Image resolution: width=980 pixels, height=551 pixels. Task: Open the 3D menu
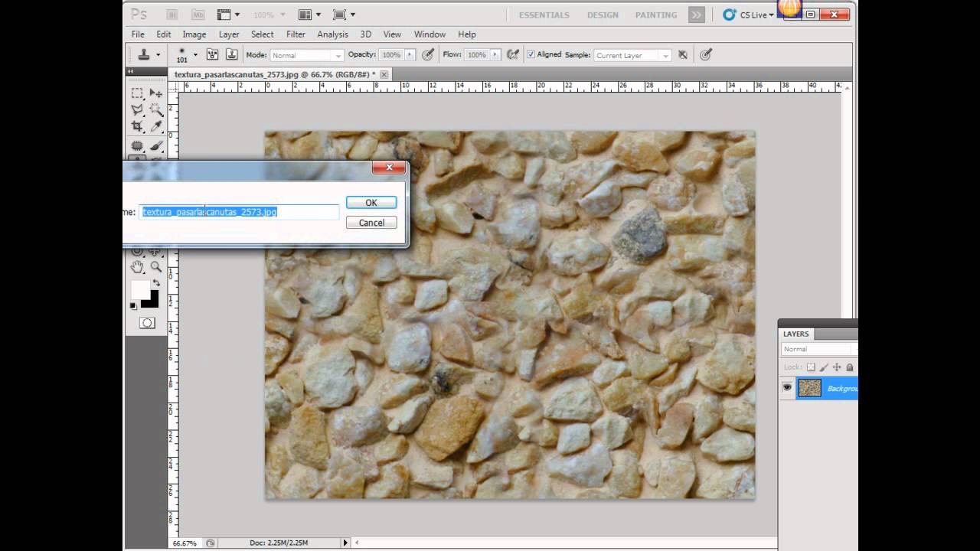[x=366, y=34]
